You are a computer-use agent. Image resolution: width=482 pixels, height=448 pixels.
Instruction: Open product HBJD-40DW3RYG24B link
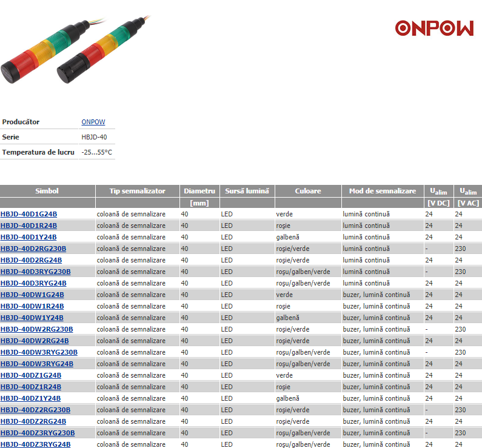tap(37, 364)
